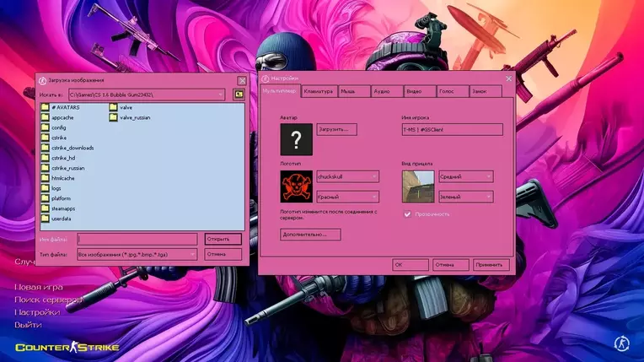644x362 pixels.
Task: Select the appcache folder icon
Action: tap(46, 117)
